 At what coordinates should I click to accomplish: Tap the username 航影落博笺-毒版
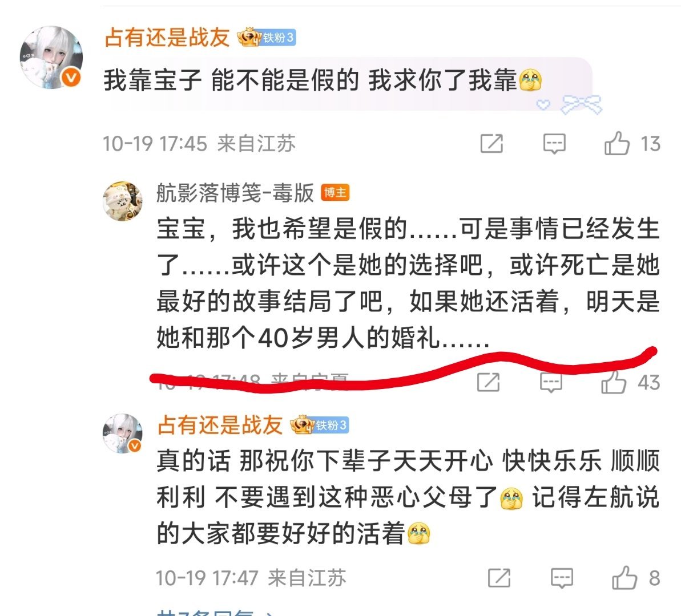(x=235, y=193)
